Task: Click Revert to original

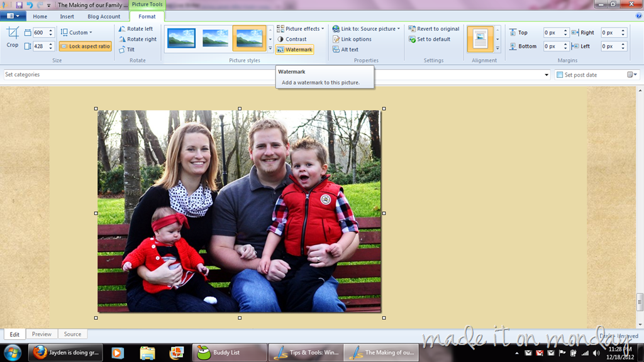Action: coord(434,29)
